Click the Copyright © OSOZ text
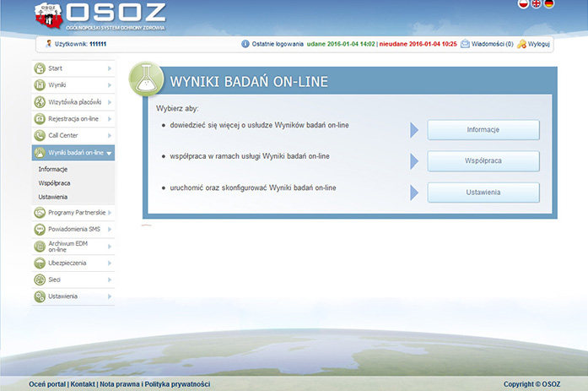588x391 pixels. [x=531, y=384]
